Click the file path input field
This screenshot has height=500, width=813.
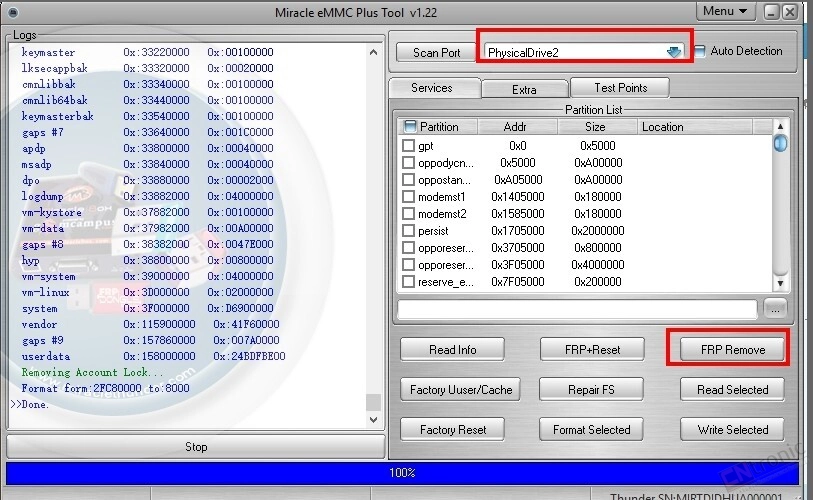tap(577, 308)
